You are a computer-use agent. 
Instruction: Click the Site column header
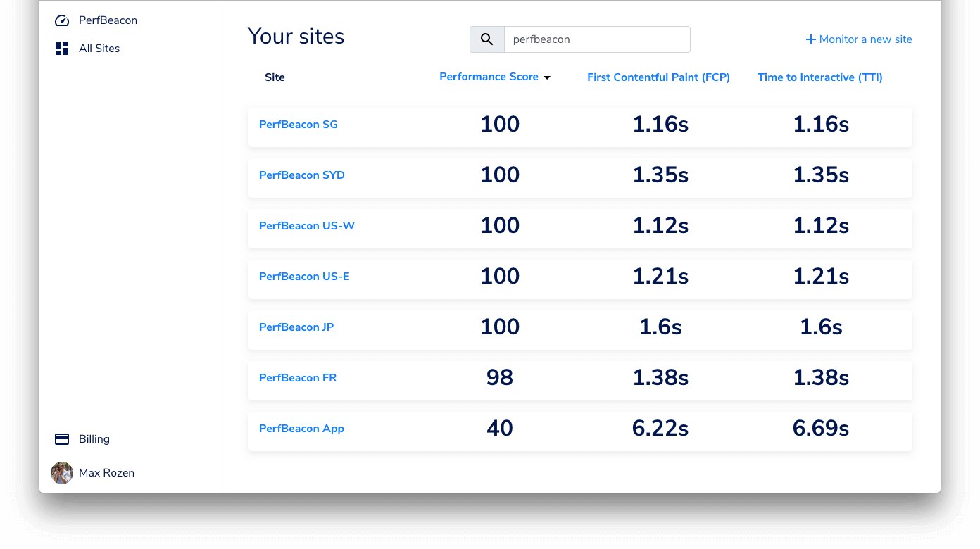(x=275, y=77)
